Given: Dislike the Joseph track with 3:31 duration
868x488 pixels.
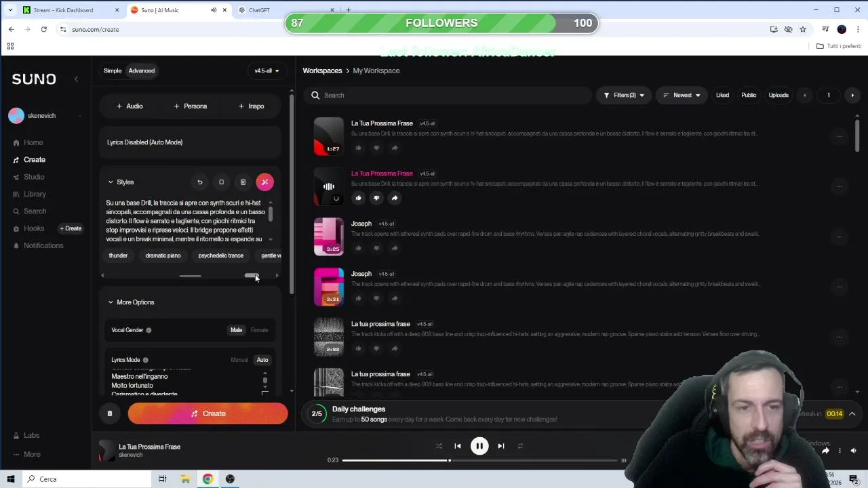Looking at the screenshot, I should [x=376, y=298].
